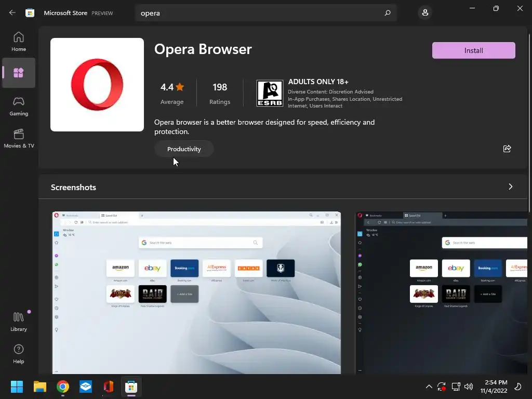The width and height of the screenshot is (532, 399).
Task: Click the PREVIEW label beside Microsoft Store
Action: click(x=102, y=13)
